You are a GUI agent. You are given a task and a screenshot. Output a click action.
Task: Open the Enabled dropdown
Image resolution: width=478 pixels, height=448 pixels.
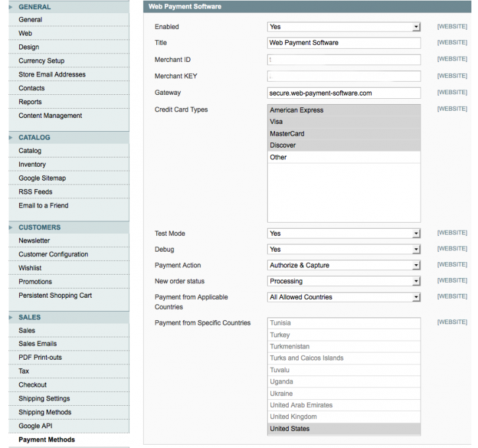pyautogui.click(x=344, y=27)
